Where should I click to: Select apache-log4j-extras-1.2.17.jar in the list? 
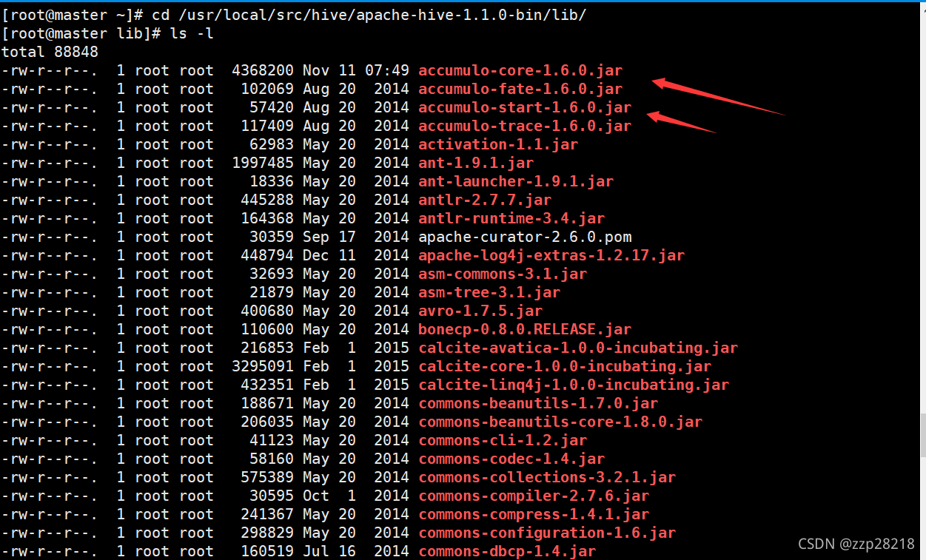[x=550, y=255]
